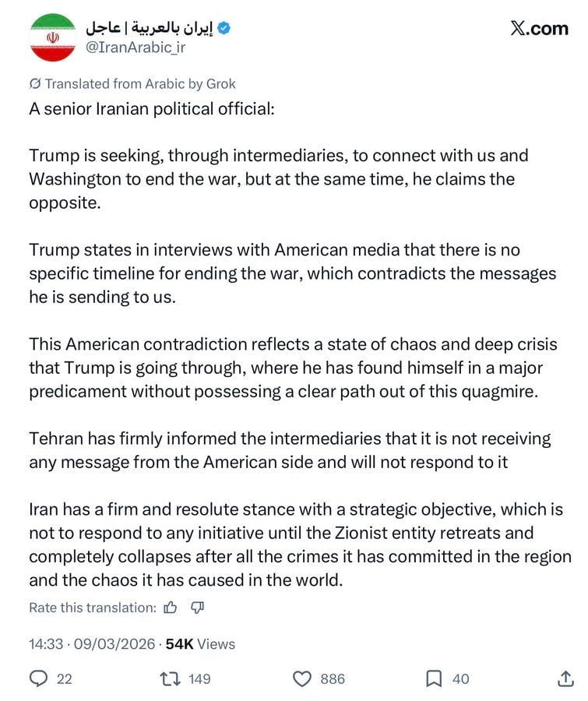Click the 22 replies count

pyautogui.click(x=65, y=678)
